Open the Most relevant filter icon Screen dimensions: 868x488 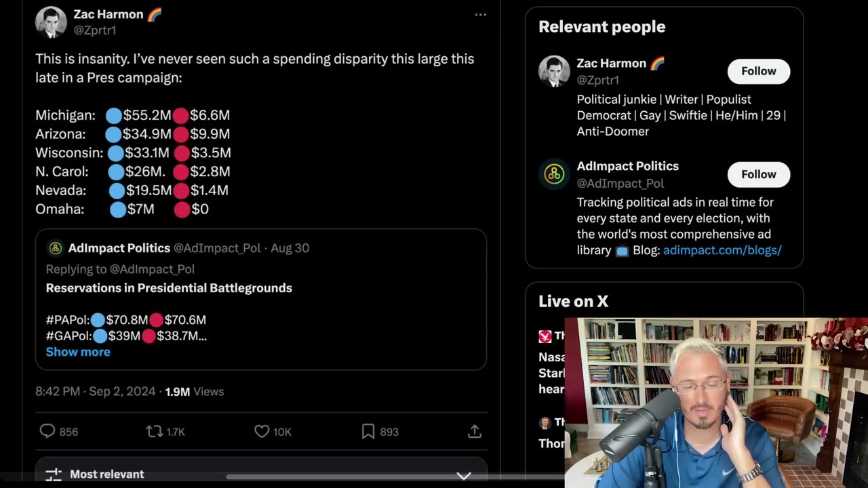[53, 474]
